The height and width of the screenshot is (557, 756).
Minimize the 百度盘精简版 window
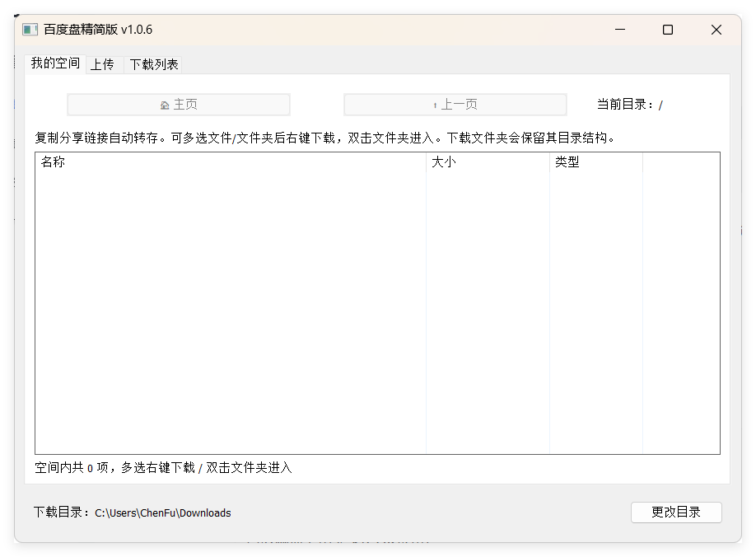coord(620,30)
